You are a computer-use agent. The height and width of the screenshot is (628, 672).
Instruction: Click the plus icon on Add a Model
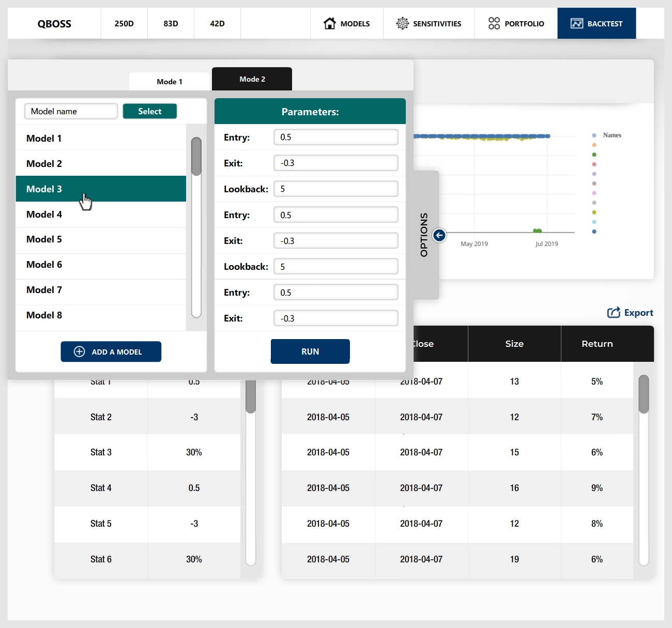click(80, 351)
